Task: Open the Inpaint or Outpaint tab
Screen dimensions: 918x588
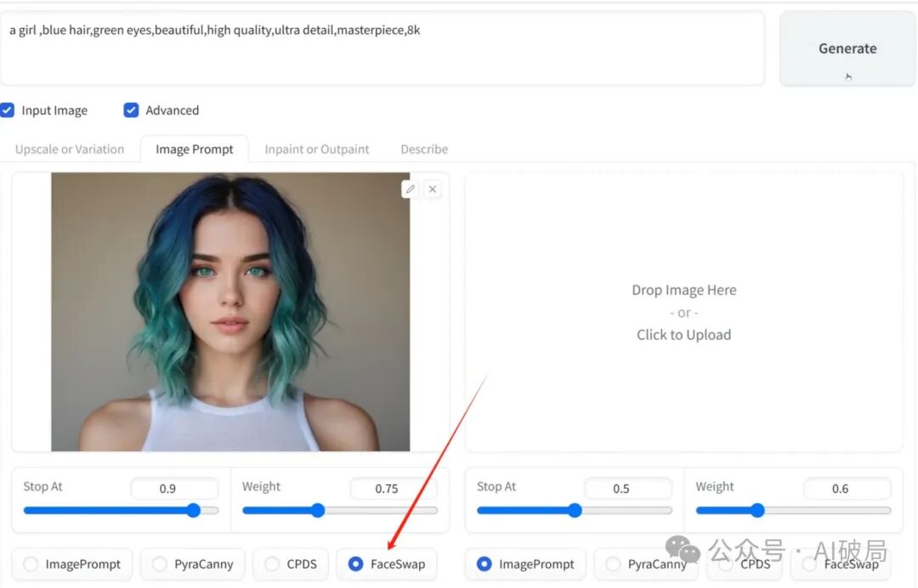Action: (x=317, y=150)
